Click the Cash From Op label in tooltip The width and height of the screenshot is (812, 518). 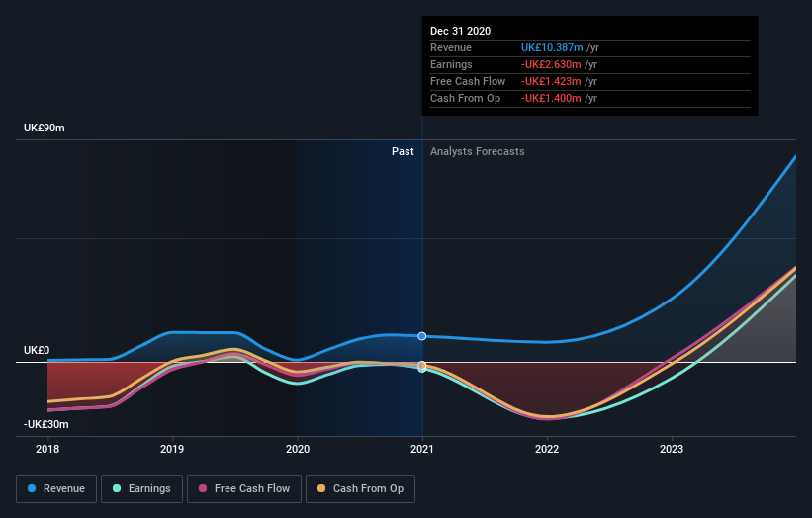465,98
